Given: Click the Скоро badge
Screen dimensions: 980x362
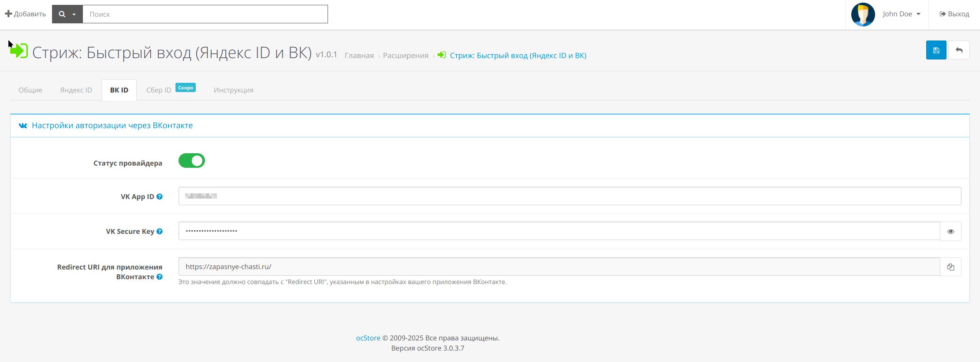Looking at the screenshot, I should [x=186, y=88].
